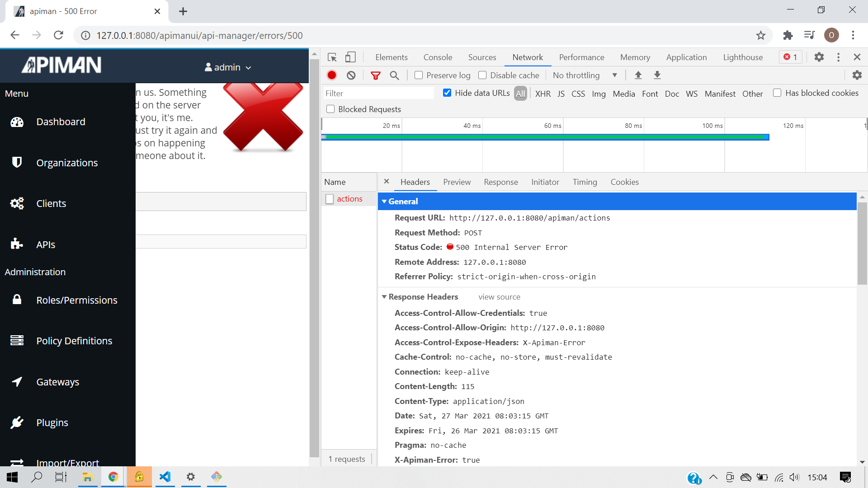Switch to the Console tab
The height and width of the screenshot is (488, 868).
[437, 57]
